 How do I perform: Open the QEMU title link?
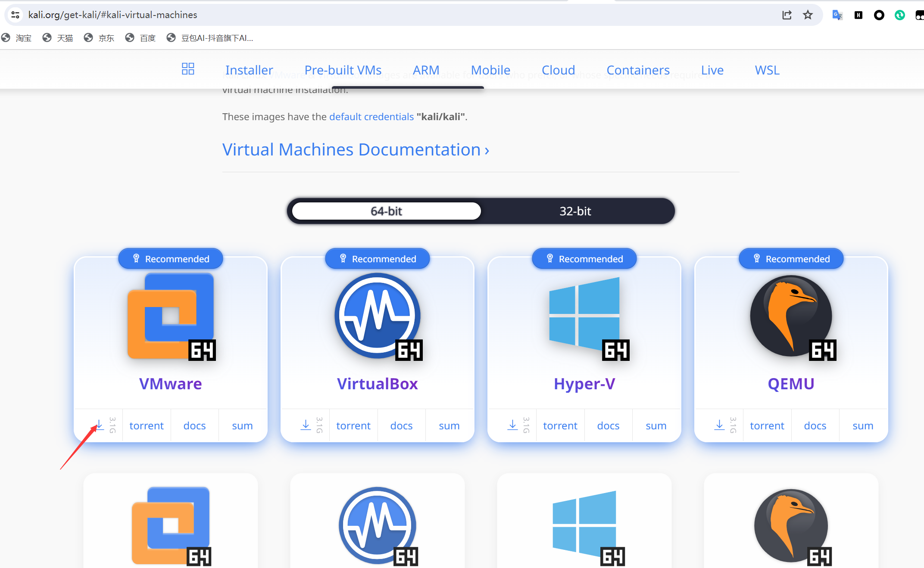(791, 384)
